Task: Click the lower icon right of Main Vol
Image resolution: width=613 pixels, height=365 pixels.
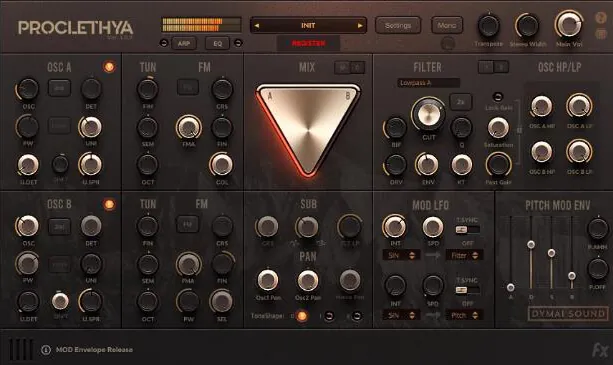Action: click(x=601, y=34)
